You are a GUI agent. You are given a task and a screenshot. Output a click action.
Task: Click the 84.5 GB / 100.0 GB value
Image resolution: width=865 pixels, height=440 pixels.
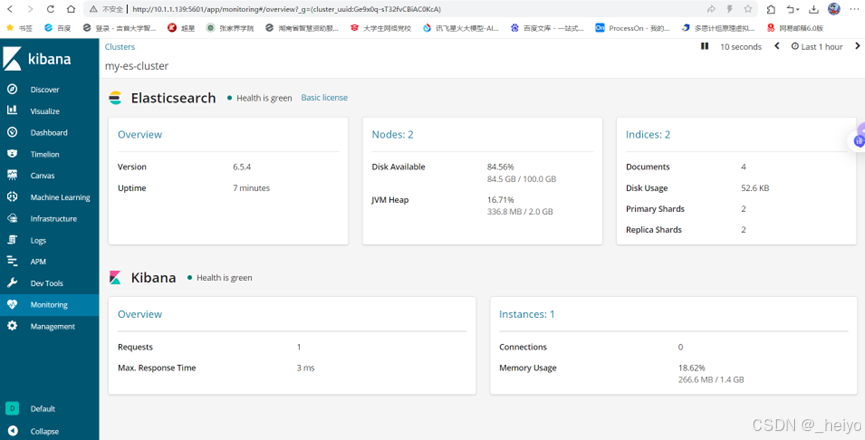521,179
